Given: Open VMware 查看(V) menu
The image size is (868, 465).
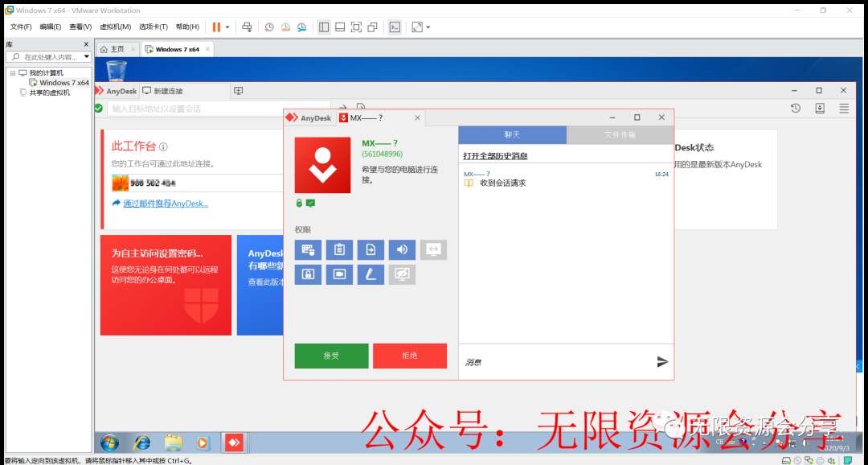Looking at the screenshot, I should (x=80, y=27).
